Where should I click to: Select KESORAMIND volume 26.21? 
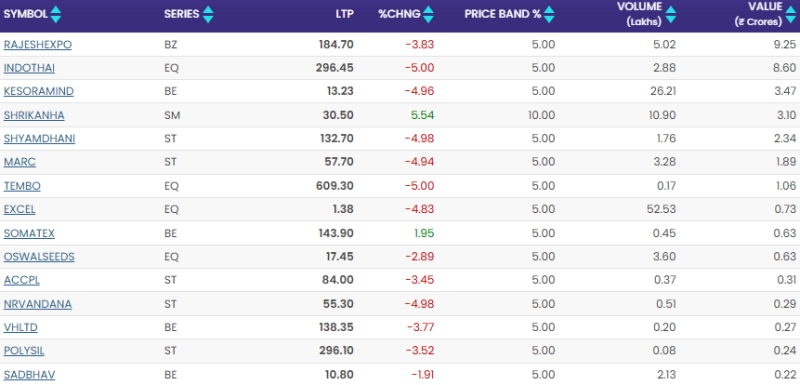click(664, 91)
